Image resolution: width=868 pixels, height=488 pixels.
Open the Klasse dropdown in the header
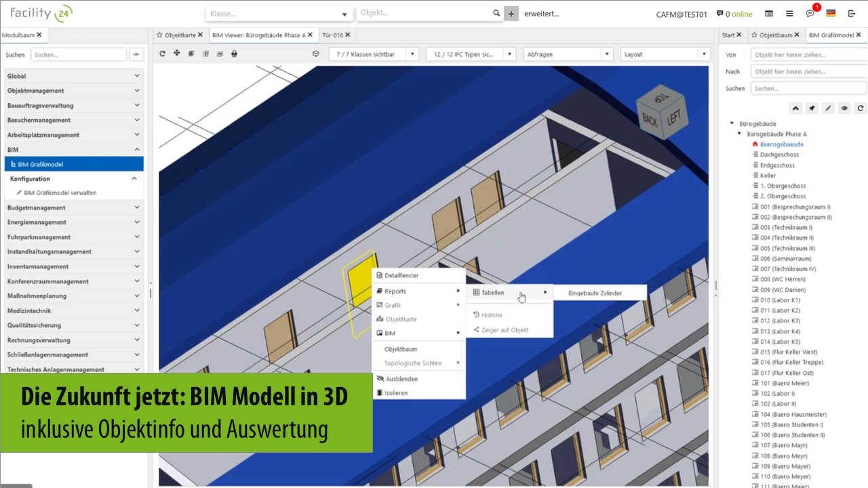(x=279, y=14)
